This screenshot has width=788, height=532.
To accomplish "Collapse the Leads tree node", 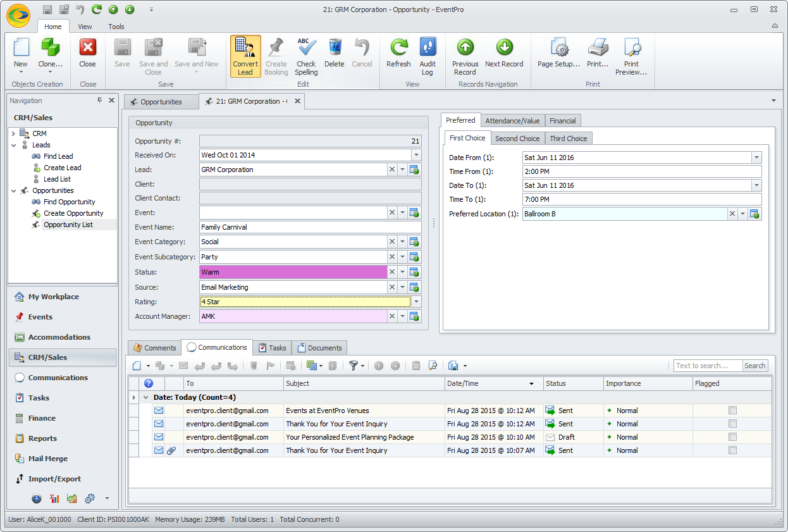I will [x=14, y=145].
